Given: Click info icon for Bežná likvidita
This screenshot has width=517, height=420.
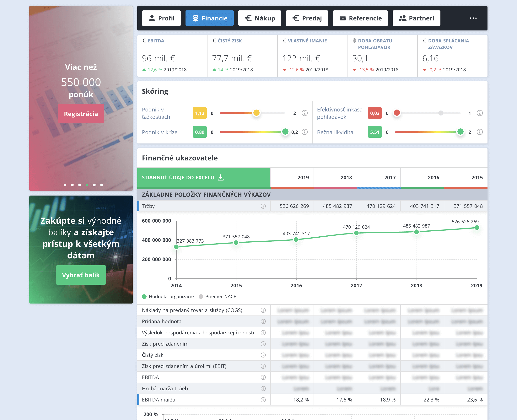Looking at the screenshot, I should pos(480,132).
